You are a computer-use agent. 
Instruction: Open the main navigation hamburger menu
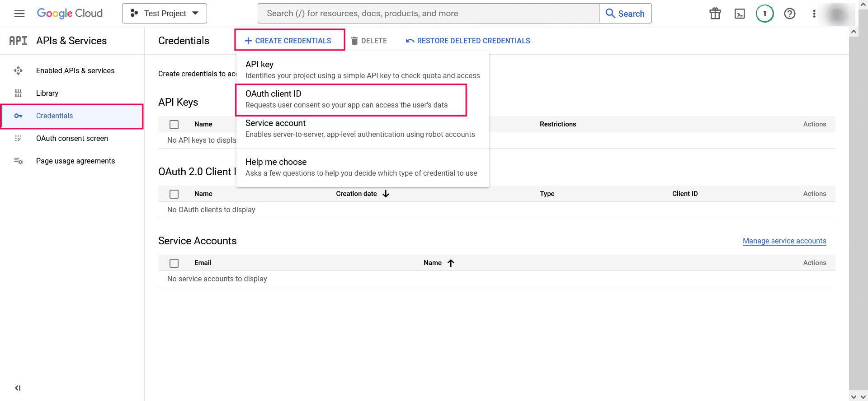(19, 14)
